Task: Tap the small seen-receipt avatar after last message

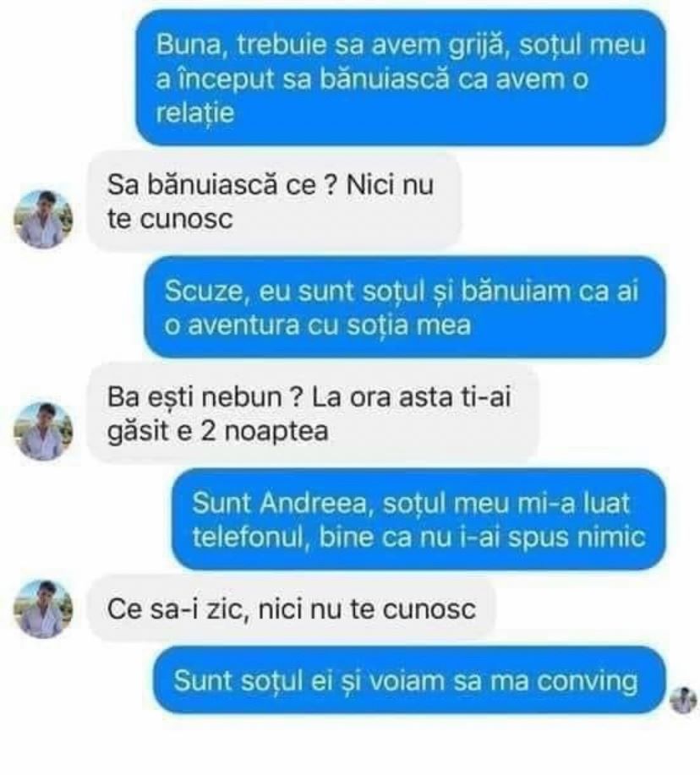Action: pyautogui.click(x=683, y=700)
